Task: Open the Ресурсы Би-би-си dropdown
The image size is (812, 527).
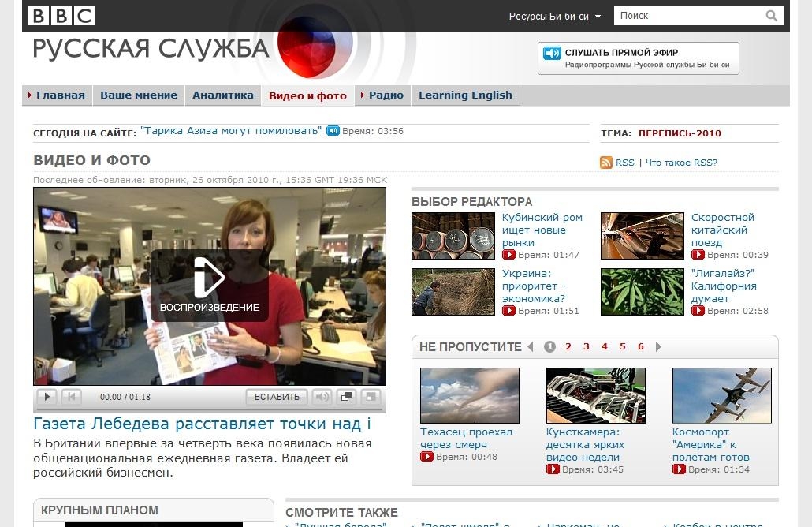Action: coord(555,16)
